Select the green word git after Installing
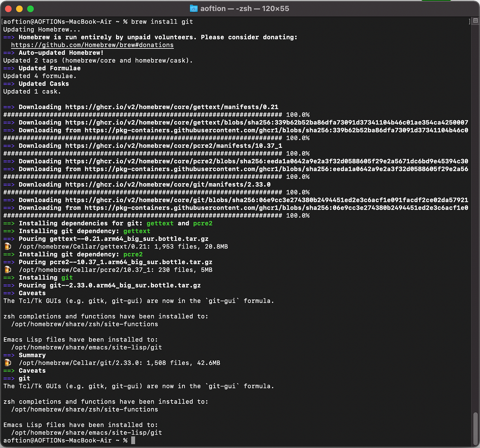480x448 pixels. [67, 278]
